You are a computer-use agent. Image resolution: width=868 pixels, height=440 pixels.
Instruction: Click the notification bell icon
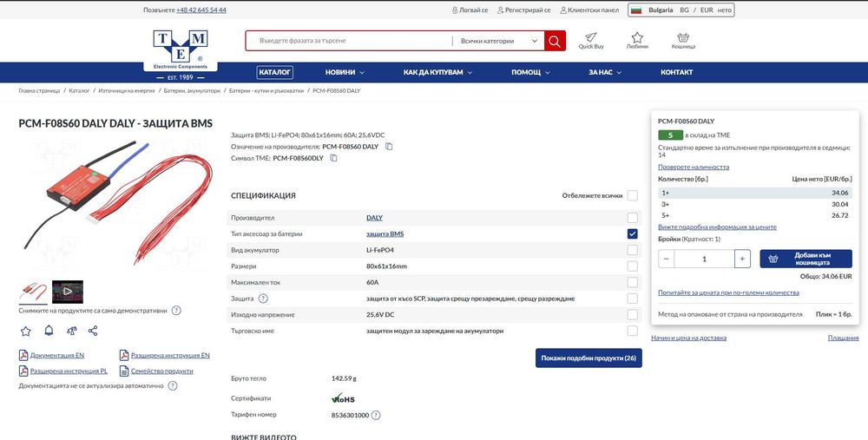point(49,331)
